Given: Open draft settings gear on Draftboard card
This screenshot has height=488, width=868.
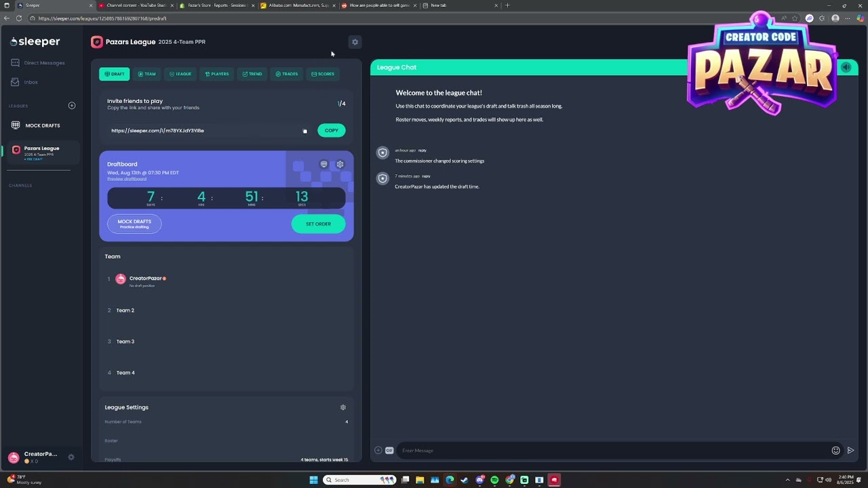Looking at the screenshot, I should (x=340, y=164).
